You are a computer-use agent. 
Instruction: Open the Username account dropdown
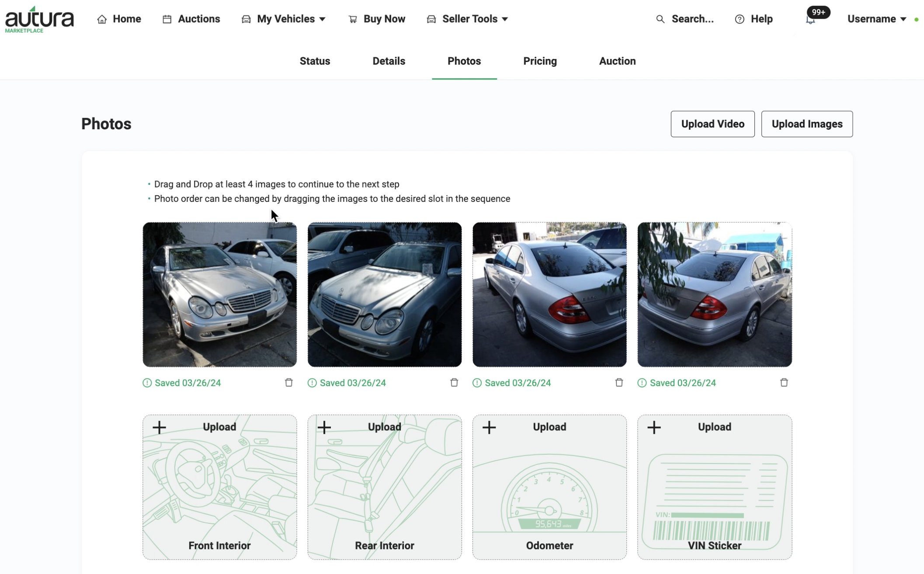[876, 19]
